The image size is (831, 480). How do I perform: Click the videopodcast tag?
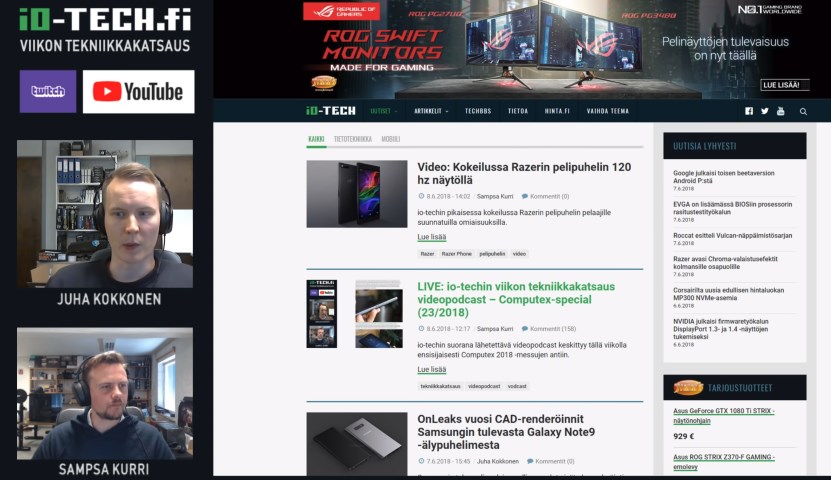[x=484, y=386]
